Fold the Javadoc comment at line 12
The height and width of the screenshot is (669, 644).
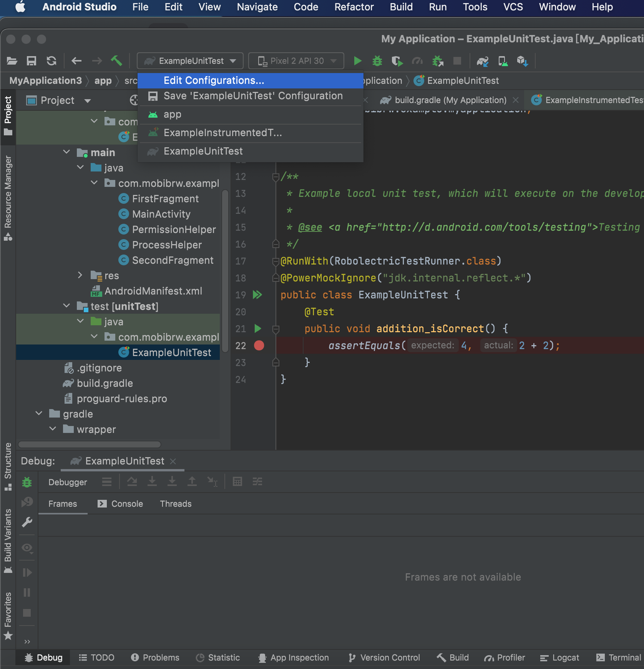click(x=276, y=177)
